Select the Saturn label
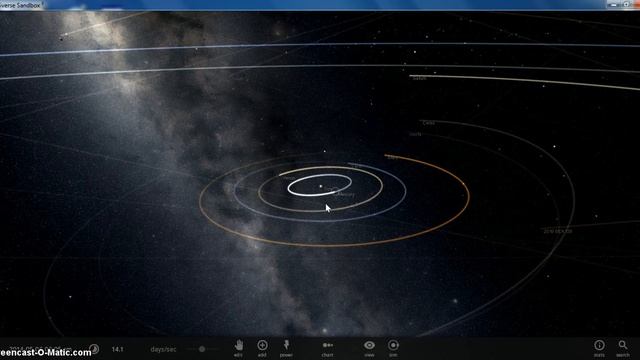Viewport: 640px width, 360px height. [419, 78]
